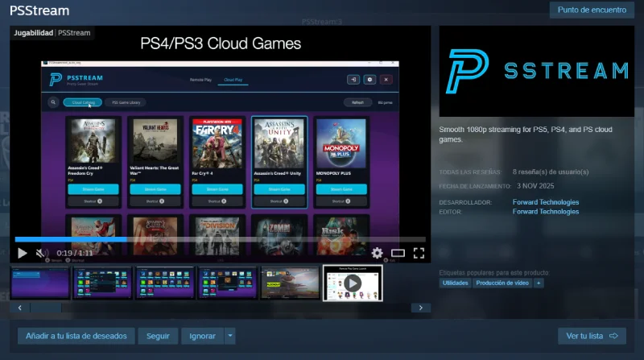Unmute the video sound

(43, 253)
